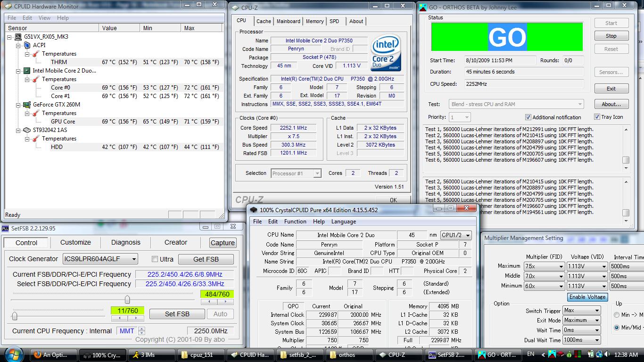Open the File menu in Hardware Monitor
This screenshot has width=644, height=362.
point(12,18)
